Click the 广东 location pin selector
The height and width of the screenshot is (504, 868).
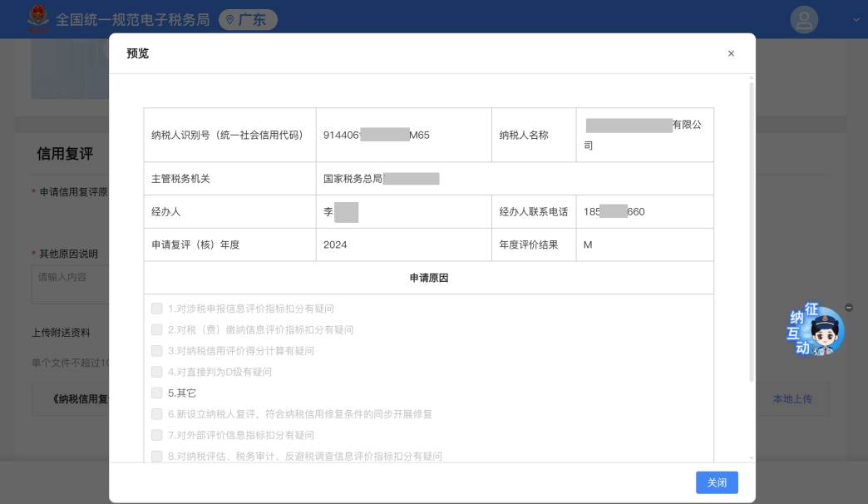coord(248,20)
